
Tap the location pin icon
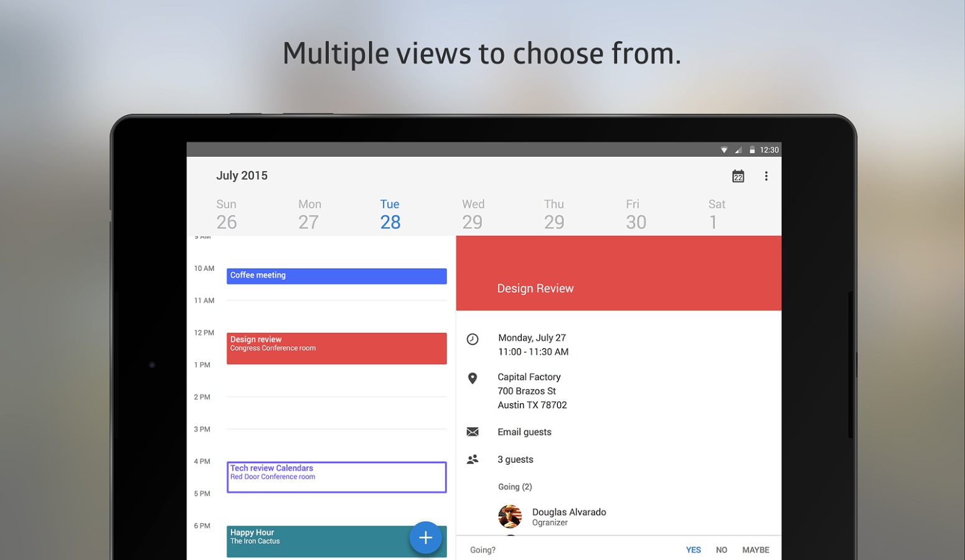(473, 378)
